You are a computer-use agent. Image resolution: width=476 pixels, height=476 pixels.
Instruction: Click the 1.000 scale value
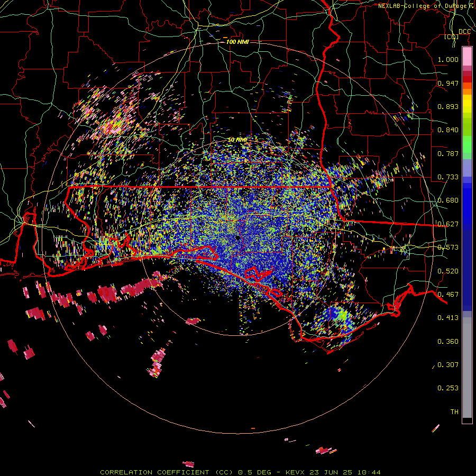pos(448,59)
